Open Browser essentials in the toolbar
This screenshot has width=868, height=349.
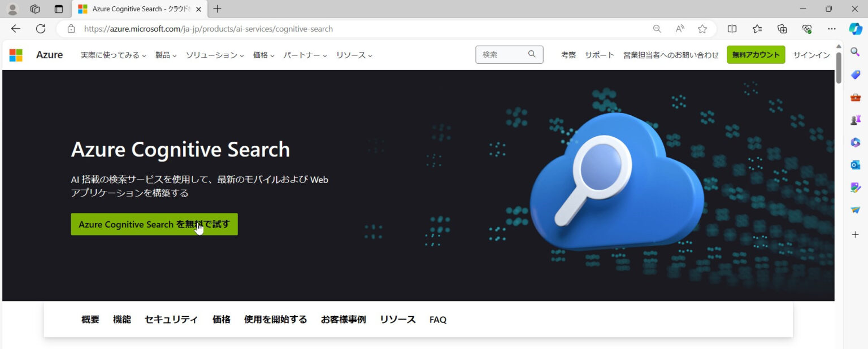click(x=807, y=28)
